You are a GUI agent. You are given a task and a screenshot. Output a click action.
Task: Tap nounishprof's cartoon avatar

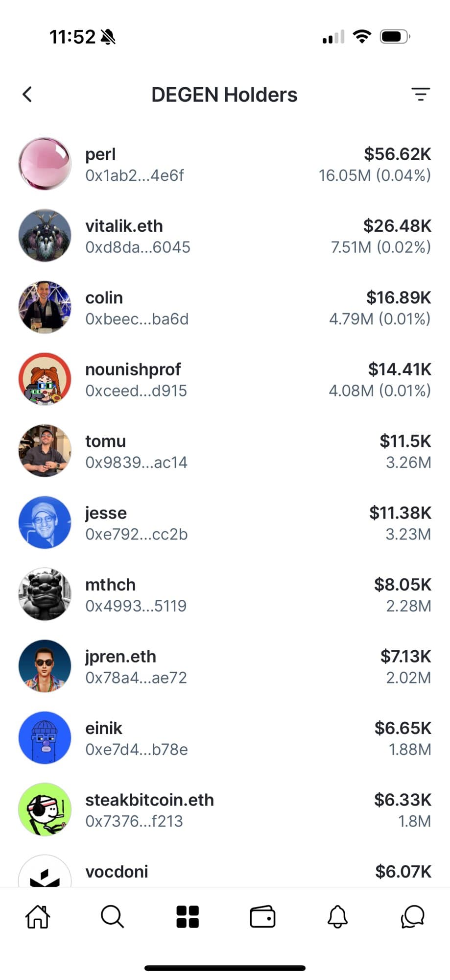(45, 379)
